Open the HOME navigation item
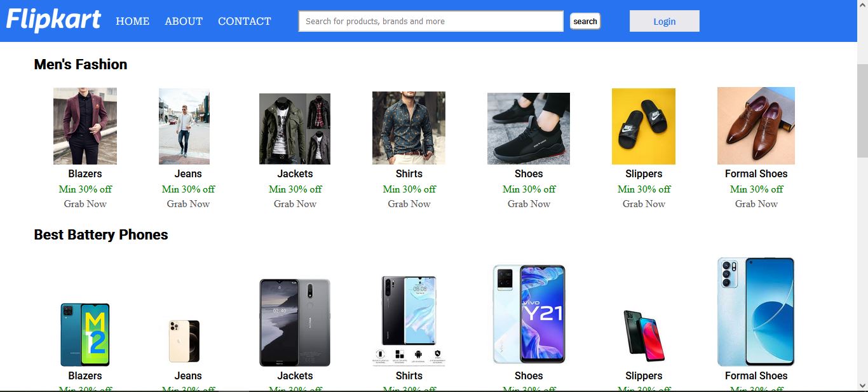This screenshot has width=868, height=392. pos(132,21)
